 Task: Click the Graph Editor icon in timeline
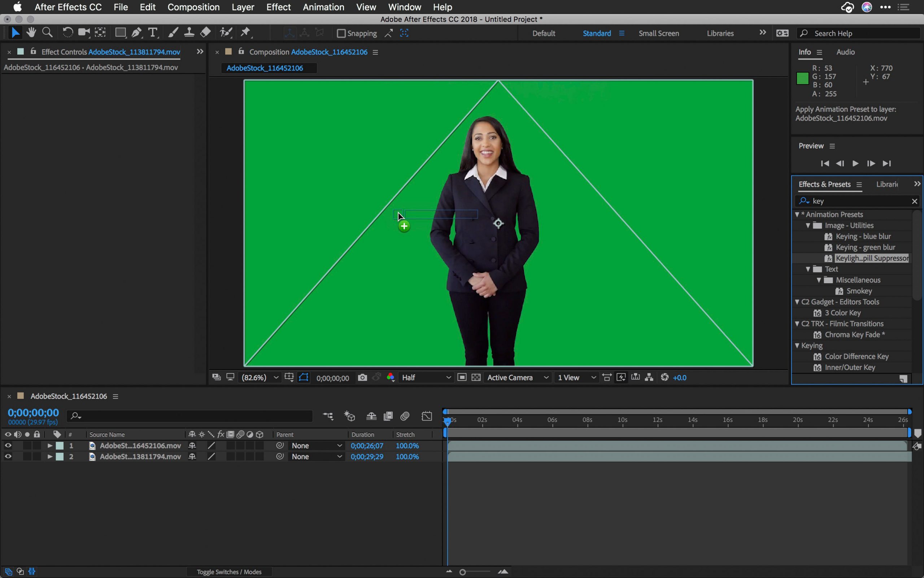click(x=427, y=416)
